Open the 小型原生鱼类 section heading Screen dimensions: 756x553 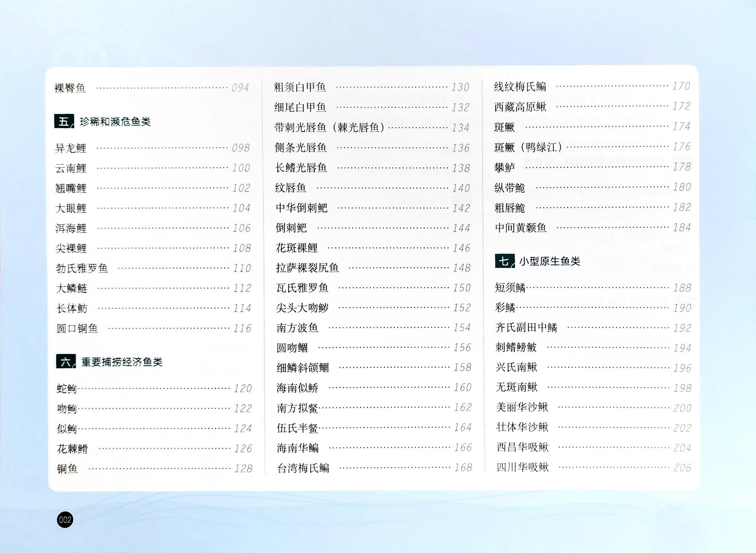(x=550, y=261)
